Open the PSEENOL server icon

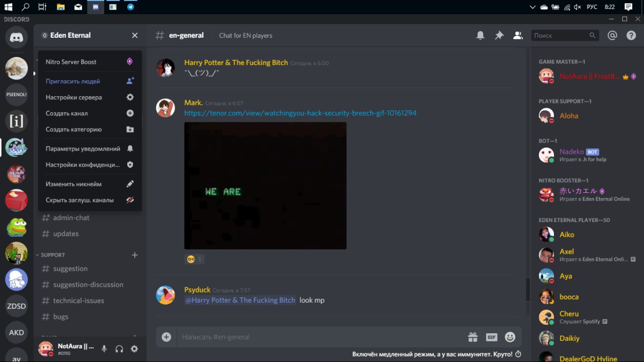pyautogui.click(x=17, y=94)
